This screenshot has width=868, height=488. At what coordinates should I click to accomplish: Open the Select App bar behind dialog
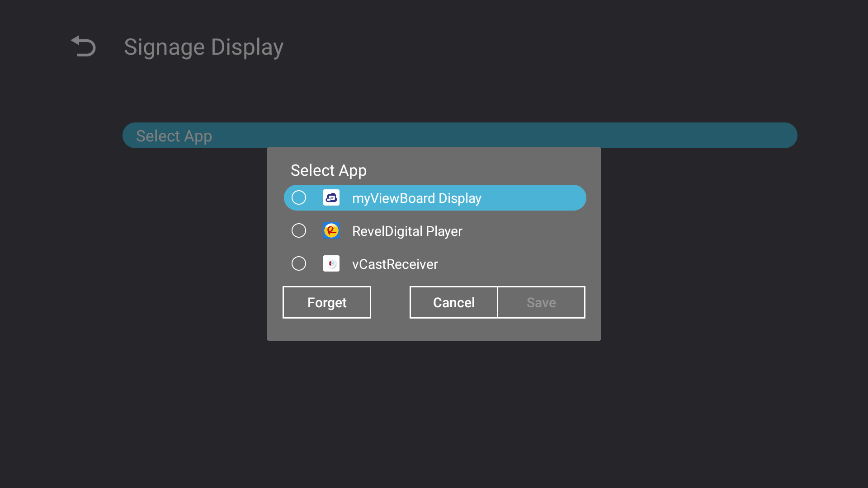[460, 135]
